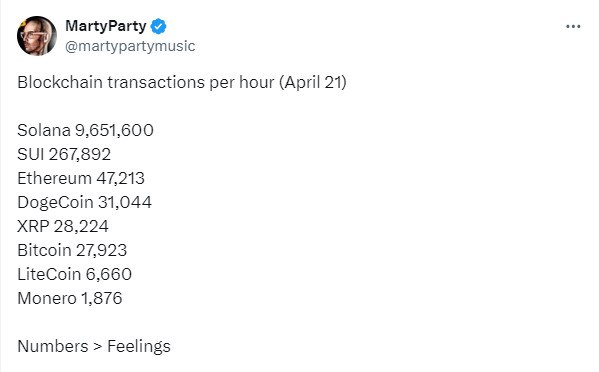The image size is (599, 372).
Task: Click the 9,651,600 transaction figure
Action: pyautogui.click(x=114, y=130)
